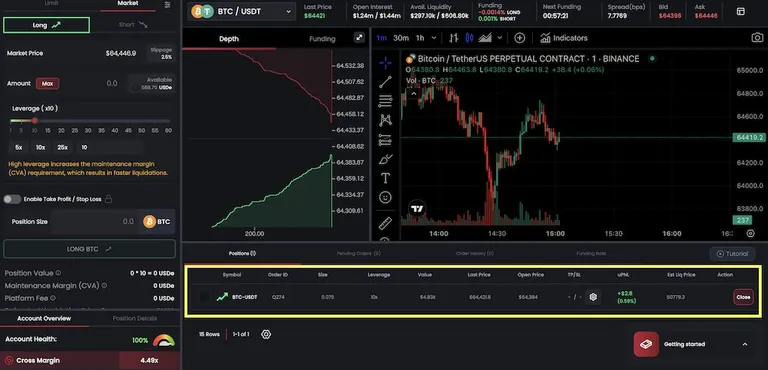Adjust the Leverage slider handle
This screenshot has width=768, height=370.
[x=35, y=121]
